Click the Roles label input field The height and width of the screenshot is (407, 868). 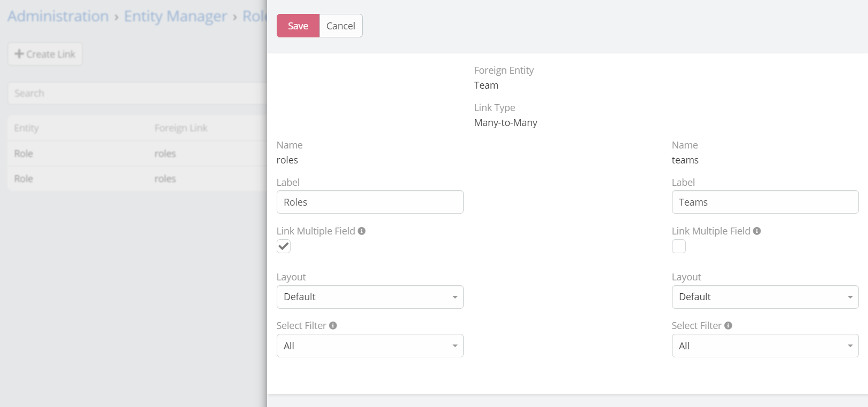coord(370,202)
